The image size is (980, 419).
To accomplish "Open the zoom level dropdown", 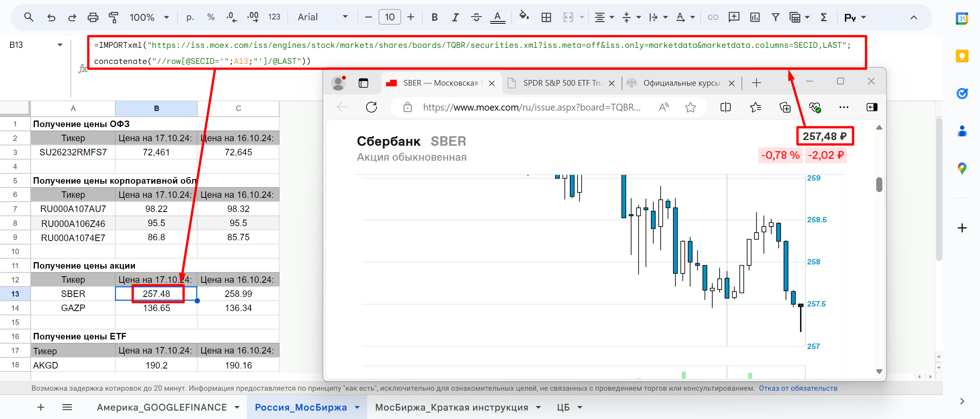I will pyautogui.click(x=149, y=17).
